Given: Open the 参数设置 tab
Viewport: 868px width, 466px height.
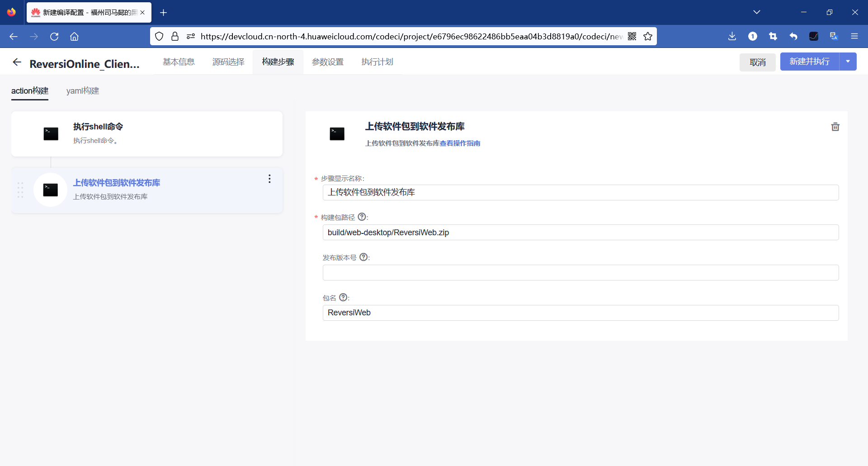Looking at the screenshot, I should coord(328,62).
